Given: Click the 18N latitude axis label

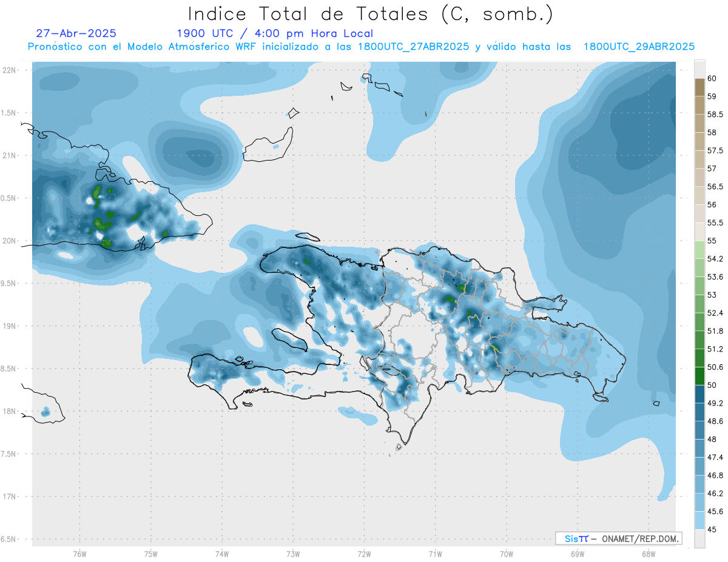Looking at the screenshot, I should point(8,411).
